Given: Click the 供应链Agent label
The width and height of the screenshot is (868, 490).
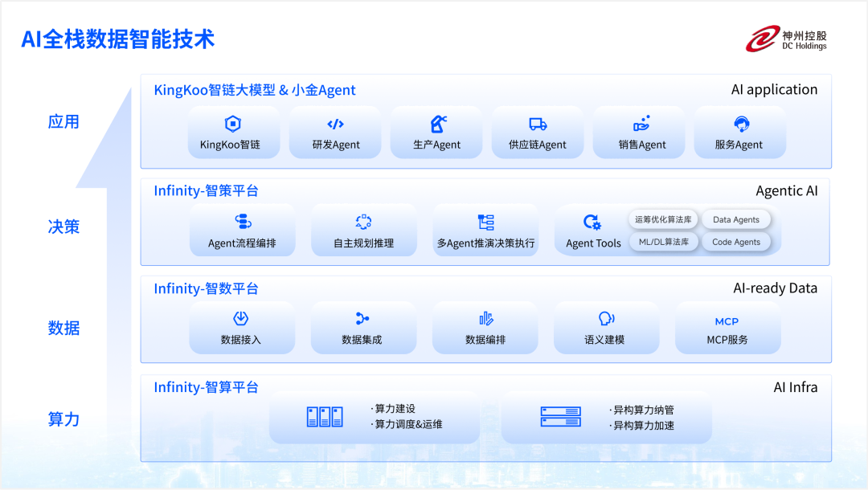Looking at the screenshot, I should tap(538, 145).
